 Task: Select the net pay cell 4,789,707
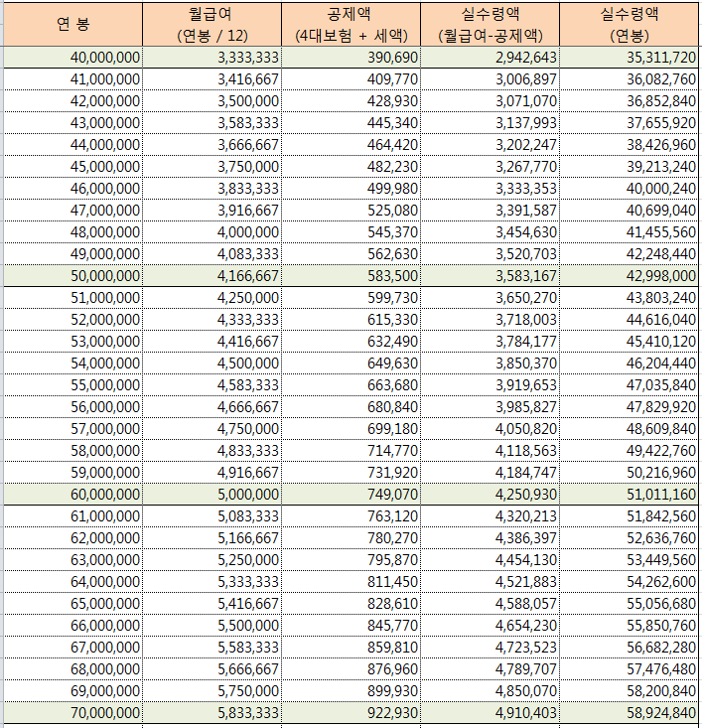pos(490,668)
